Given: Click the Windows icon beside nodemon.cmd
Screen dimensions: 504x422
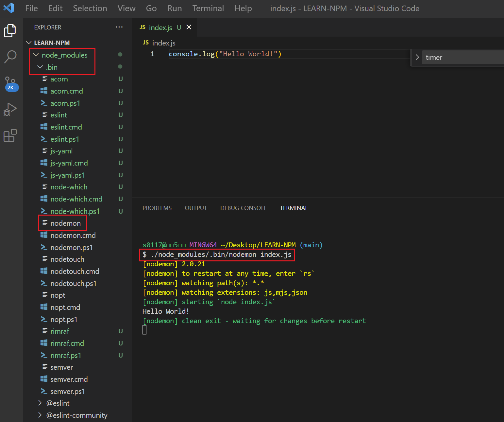Looking at the screenshot, I should (44, 235).
